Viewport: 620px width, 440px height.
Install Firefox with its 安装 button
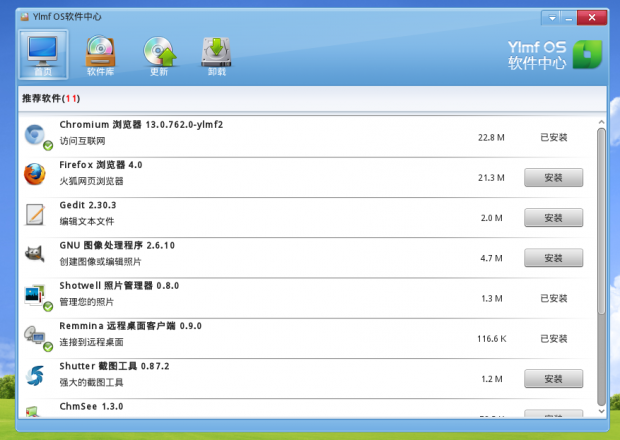pos(553,178)
